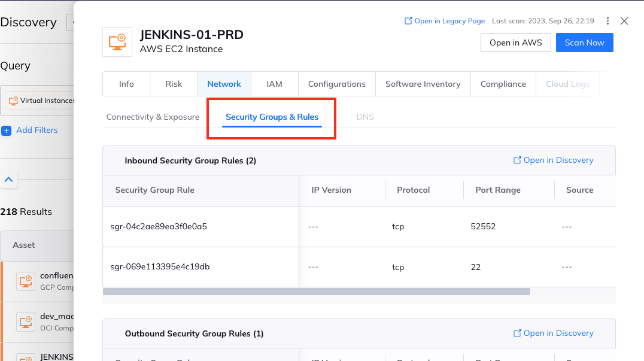This screenshot has width=644, height=361.
Task: Open Outbound rules in Discovery link
Action: click(x=553, y=333)
